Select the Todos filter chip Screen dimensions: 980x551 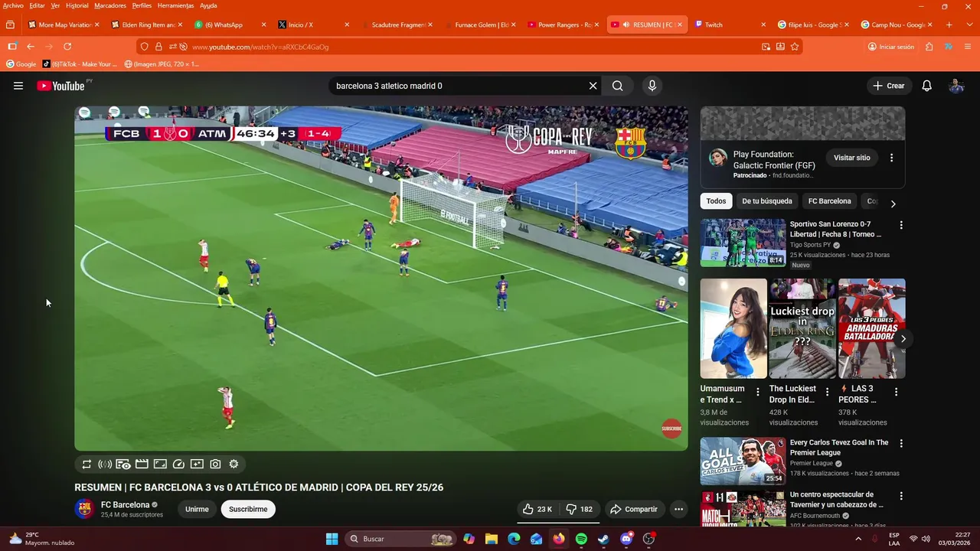(x=716, y=201)
